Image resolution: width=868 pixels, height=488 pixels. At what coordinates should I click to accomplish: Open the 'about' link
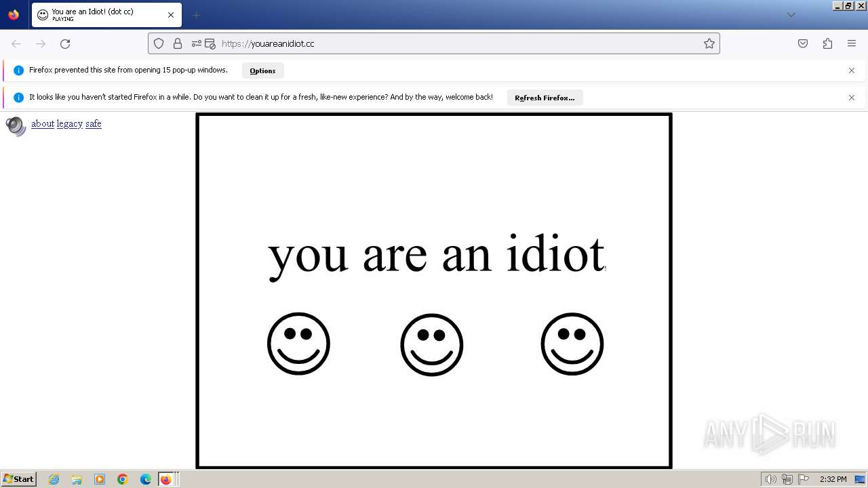point(43,123)
